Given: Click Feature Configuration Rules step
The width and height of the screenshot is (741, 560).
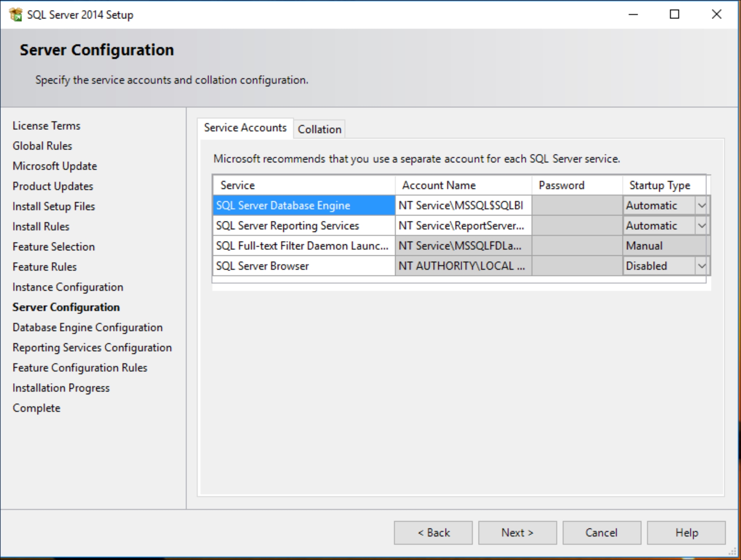Looking at the screenshot, I should coord(80,368).
